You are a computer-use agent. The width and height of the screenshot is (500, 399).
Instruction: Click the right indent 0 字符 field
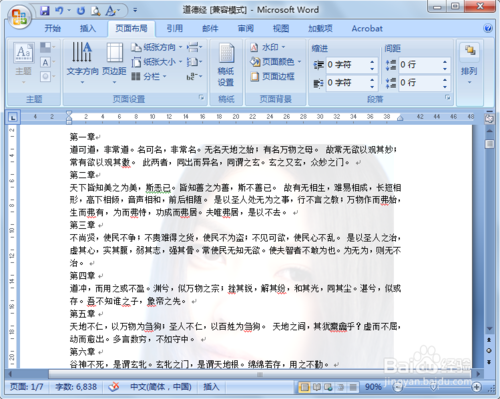tap(351, 83)
